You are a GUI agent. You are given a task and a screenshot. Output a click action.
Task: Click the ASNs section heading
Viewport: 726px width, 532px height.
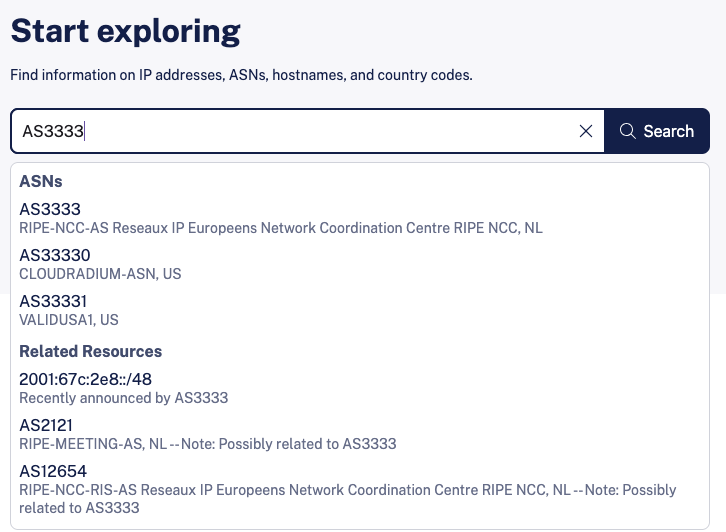(41, 182)
